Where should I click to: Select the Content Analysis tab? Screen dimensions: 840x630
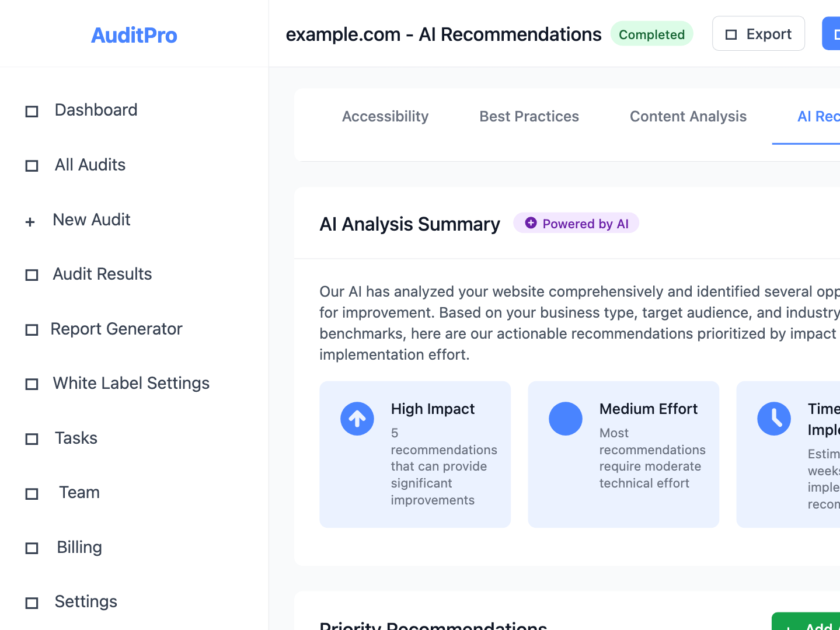[688, 117]
